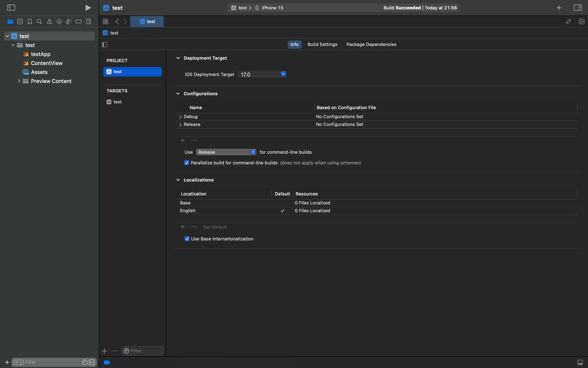Expand the Release configuration row
The height and width of the screenshot is (368, 588).
tap(180, 125)
